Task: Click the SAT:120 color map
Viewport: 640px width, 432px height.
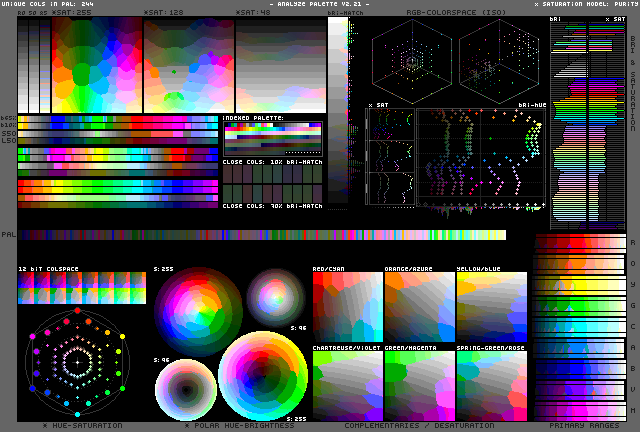Action: 189,62
